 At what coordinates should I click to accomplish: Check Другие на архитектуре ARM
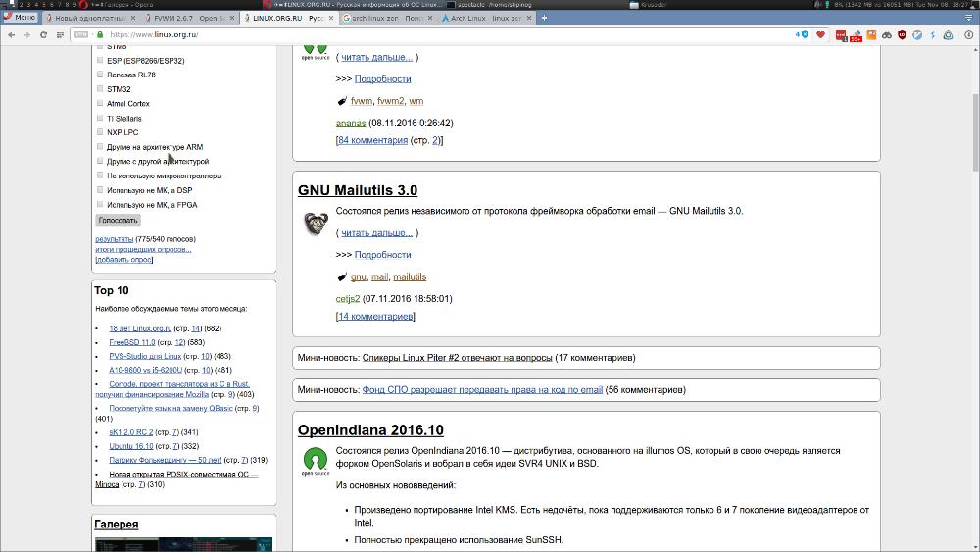point(100,146)
